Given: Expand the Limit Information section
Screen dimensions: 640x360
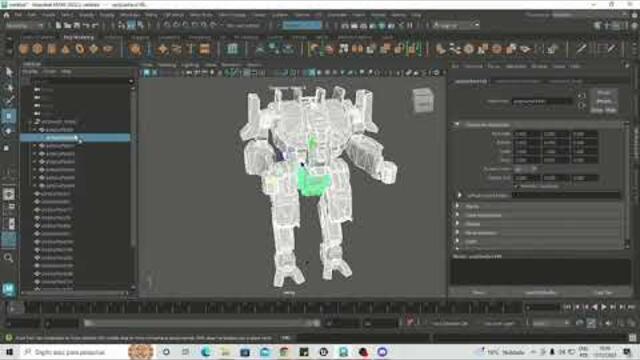Looking at the screenshot, I should click(x=458, y=215).
